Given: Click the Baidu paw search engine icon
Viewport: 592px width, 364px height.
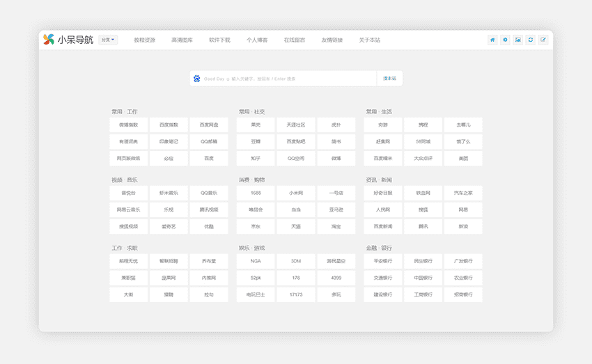Looking at the screenshot, I should tap(196, 79).
